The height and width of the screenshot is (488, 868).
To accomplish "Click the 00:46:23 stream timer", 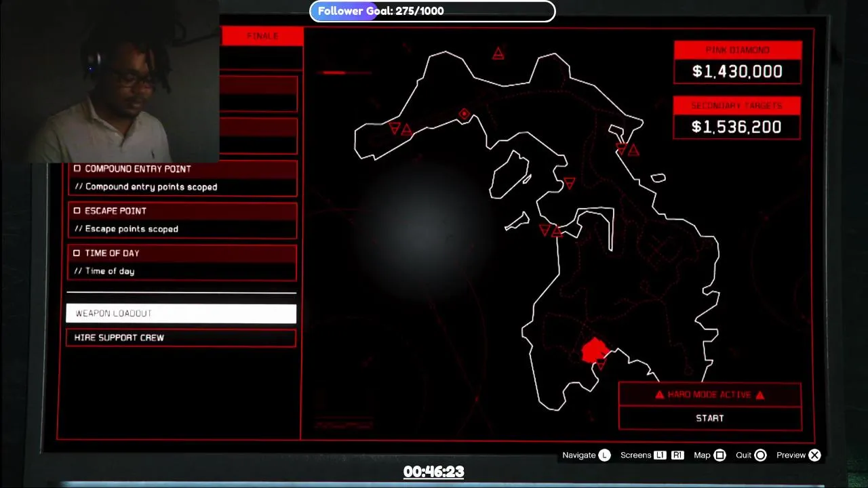I will pos(433,472).
